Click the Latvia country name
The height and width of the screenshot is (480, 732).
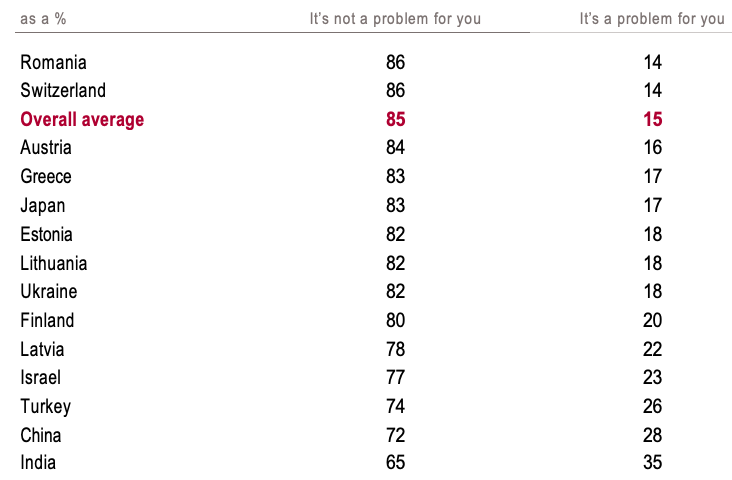coord(42,349)
